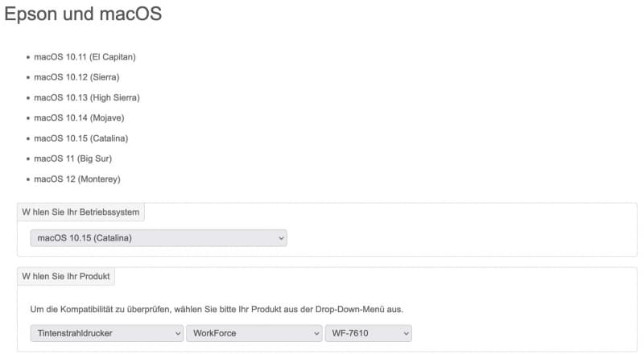Screen dimensions: 644x354
Task: Open the macOS 10.15 (Catalina) operating system dropdown
Action: (159, 238)
